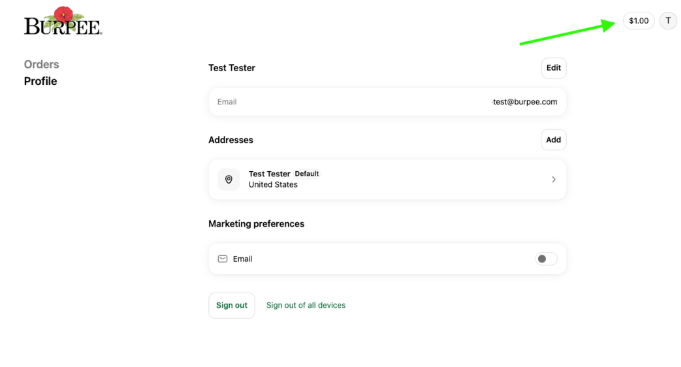Screen dimensions: 681x367
Task: Open the Test Tester default address
Action: pos(387,179)
